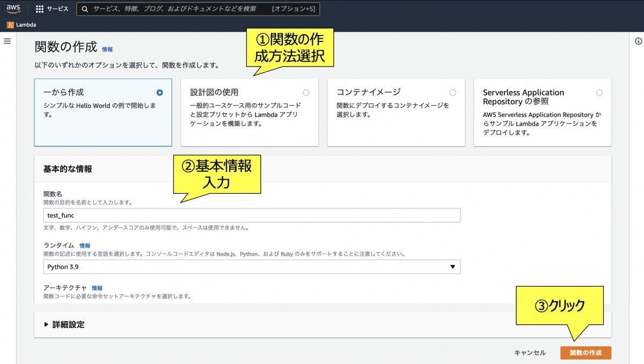Click the search magnifier icon in the top bar
The height and width of the screenshot is (364, 644).
pyautogui.click(x=84, y=9)
